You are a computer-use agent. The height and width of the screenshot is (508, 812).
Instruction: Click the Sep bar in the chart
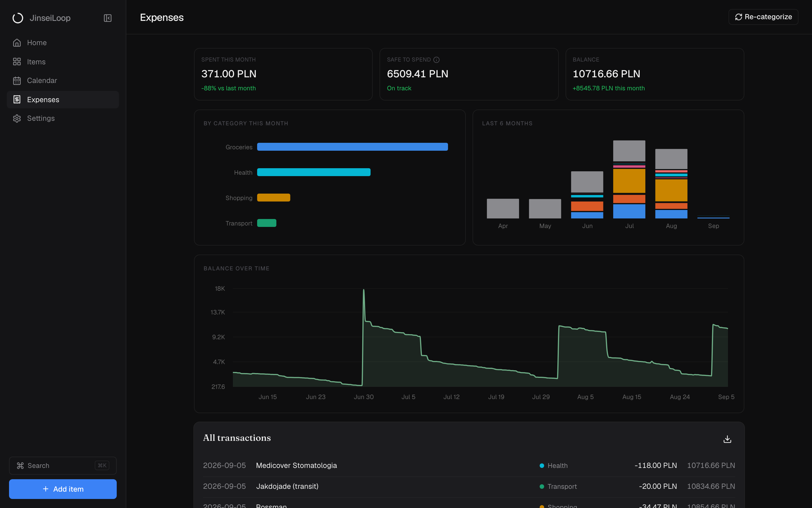point(713,217)
